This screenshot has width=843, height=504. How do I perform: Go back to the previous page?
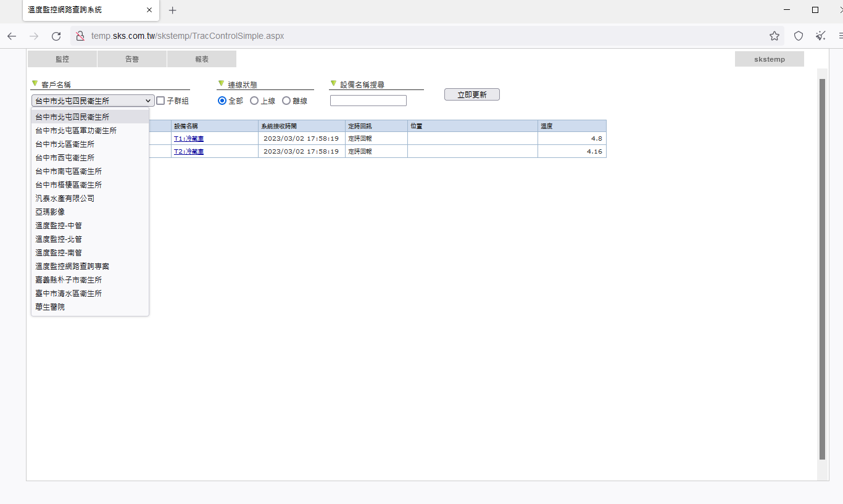pos(12,36)
